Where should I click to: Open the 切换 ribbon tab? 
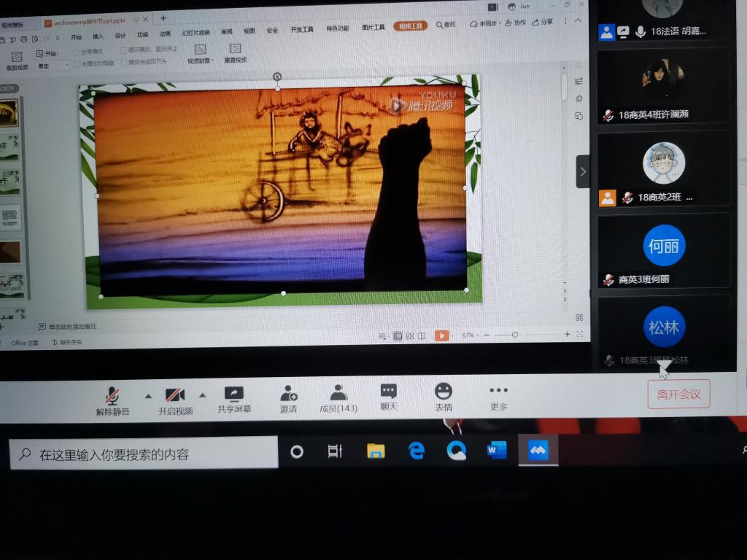[142, 34]
